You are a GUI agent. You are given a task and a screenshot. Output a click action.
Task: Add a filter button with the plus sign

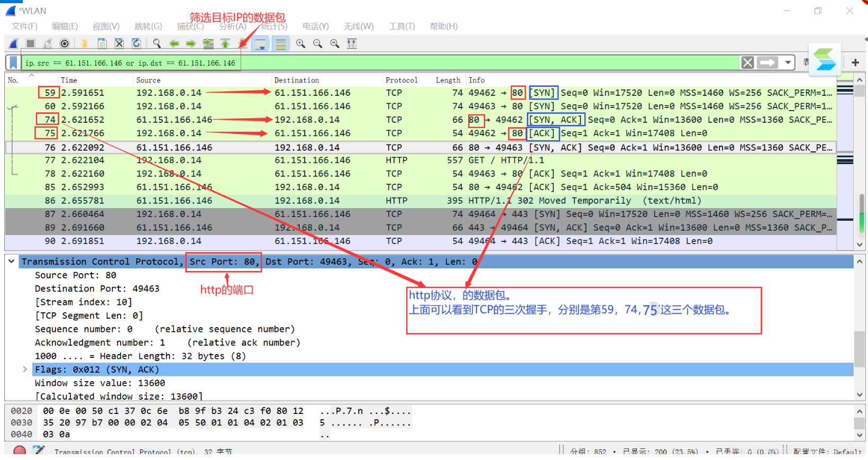[x=855, y=63]
